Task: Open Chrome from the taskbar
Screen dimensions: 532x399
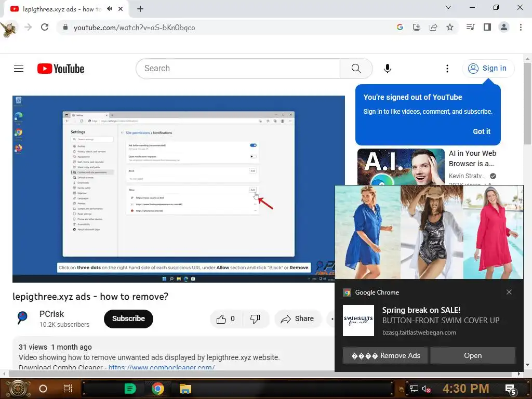Action: click(x=157, y=389)
